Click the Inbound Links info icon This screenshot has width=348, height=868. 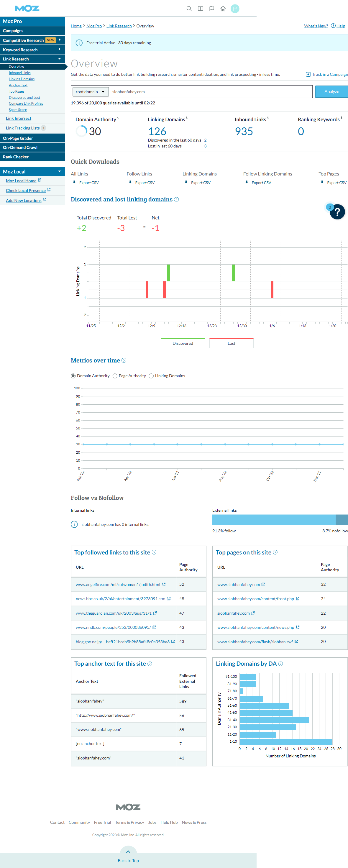coord(268,118)
